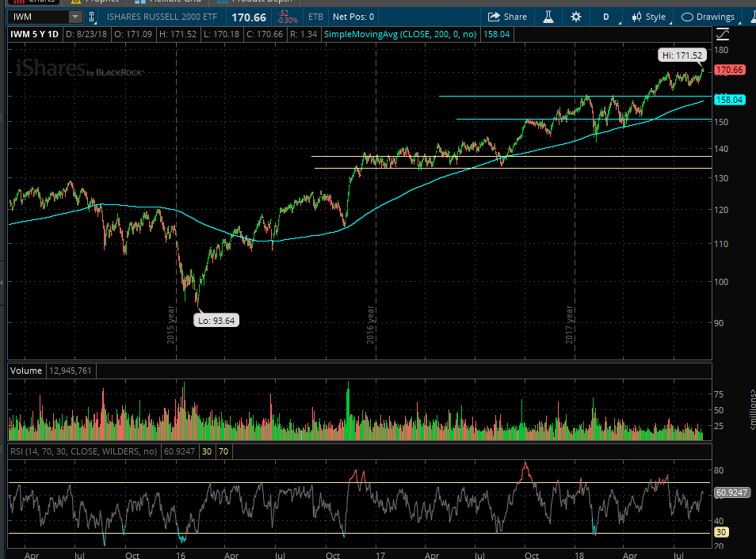
Task: Click the L: 170.18 low value
Action: click(x=221, y=34)
